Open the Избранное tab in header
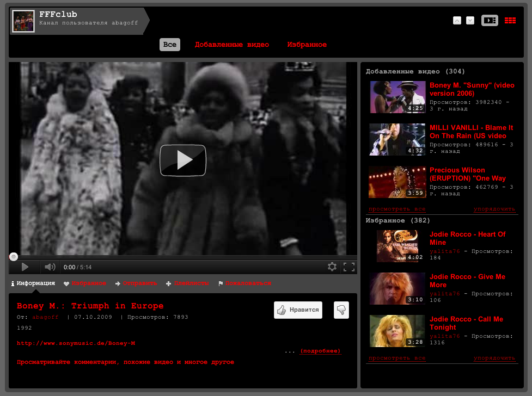532x396 pixels. [x=307, y=45]
